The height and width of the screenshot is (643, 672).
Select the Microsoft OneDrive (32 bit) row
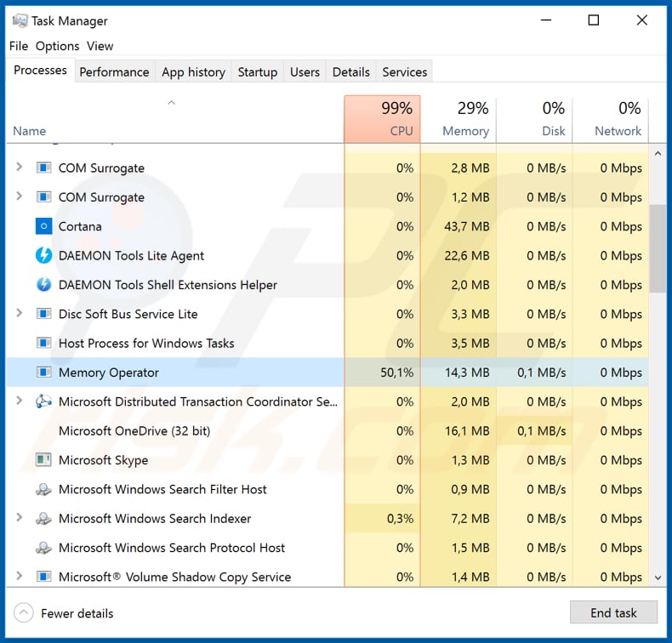click(327, 430)
